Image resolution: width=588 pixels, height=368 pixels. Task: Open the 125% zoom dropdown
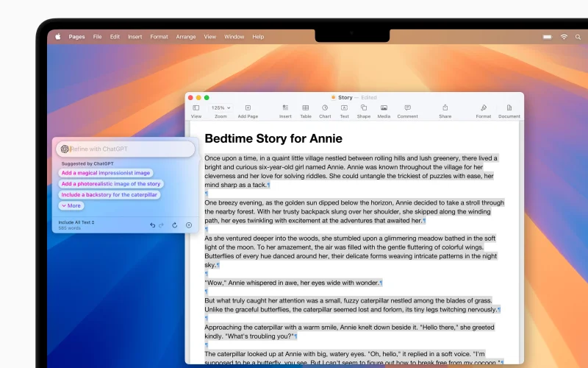pyautogui.click(x=221, y=107)
